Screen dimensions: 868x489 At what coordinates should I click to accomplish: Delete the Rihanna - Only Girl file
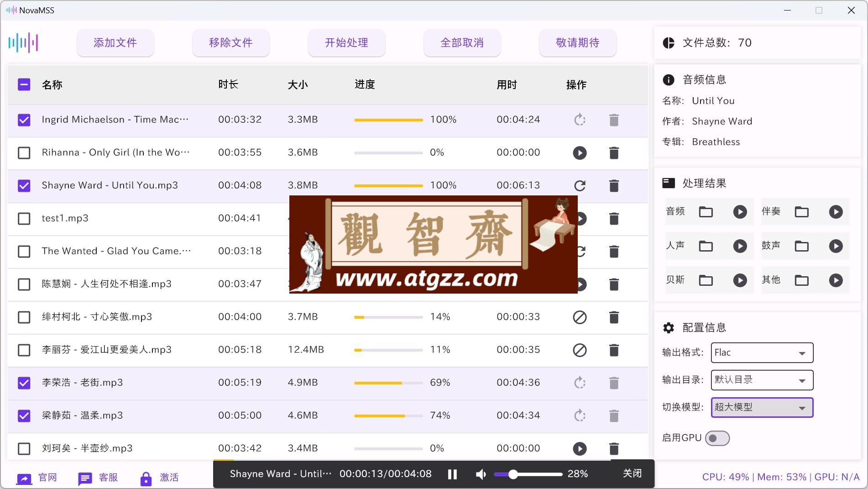pos(614,152)
